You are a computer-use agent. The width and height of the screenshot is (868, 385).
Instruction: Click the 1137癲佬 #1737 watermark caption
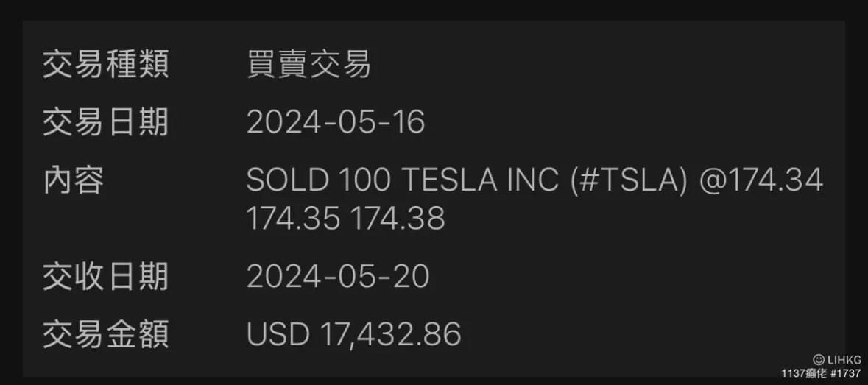pyautogui.click(x=821, y=374)
